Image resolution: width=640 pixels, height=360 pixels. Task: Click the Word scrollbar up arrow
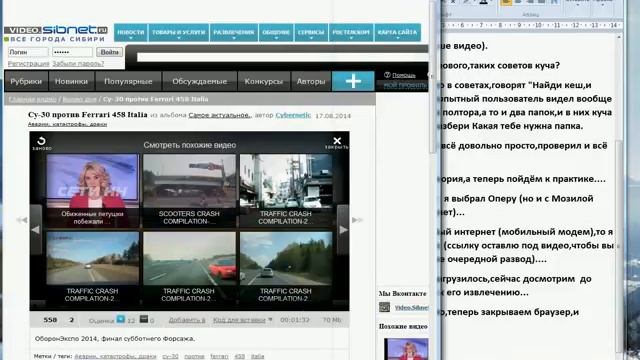619,37
